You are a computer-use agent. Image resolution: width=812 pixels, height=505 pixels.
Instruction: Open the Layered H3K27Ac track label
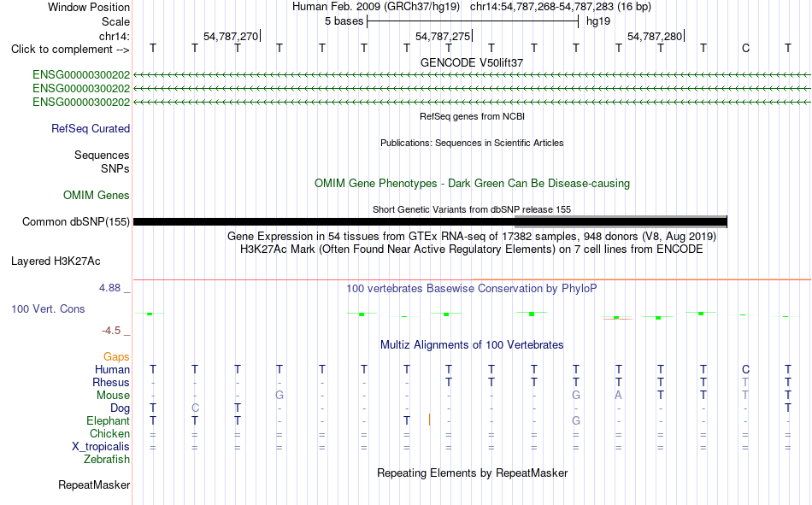56,261
